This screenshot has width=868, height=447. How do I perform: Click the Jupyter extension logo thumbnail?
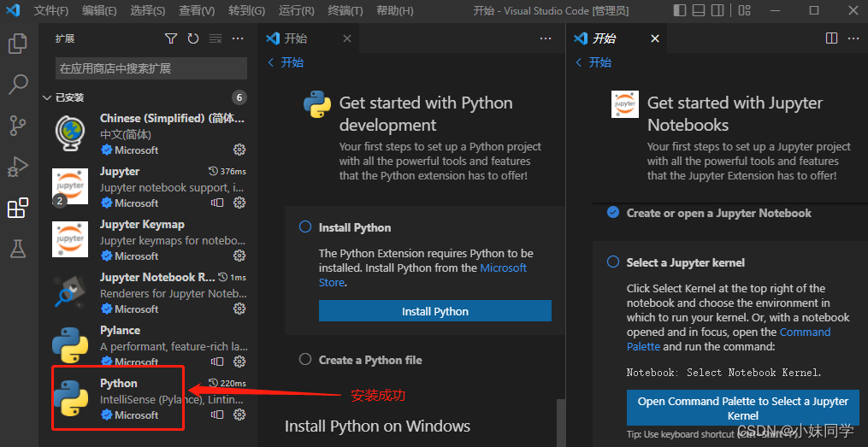click(x=70, y=186)
